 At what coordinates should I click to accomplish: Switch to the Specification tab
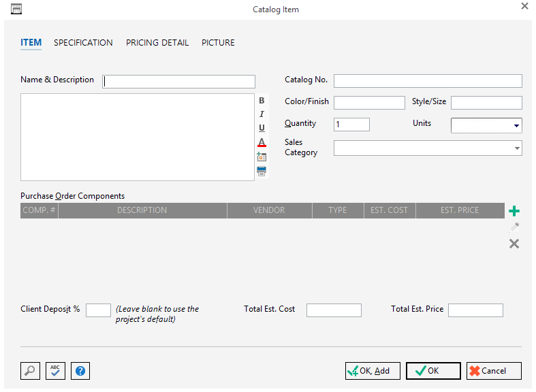point(83,42)
